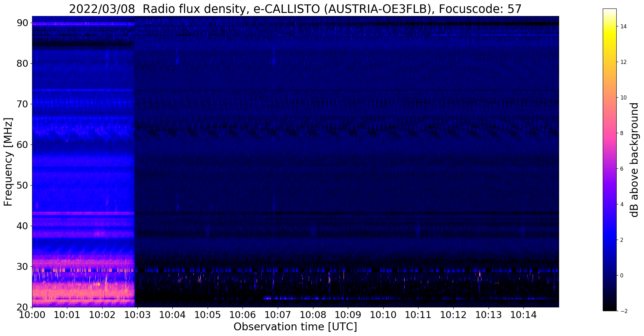Screen dimensions: 644x336
Task: Click the 40 MHz frequency tick label
Action: [x=23, y=226]
